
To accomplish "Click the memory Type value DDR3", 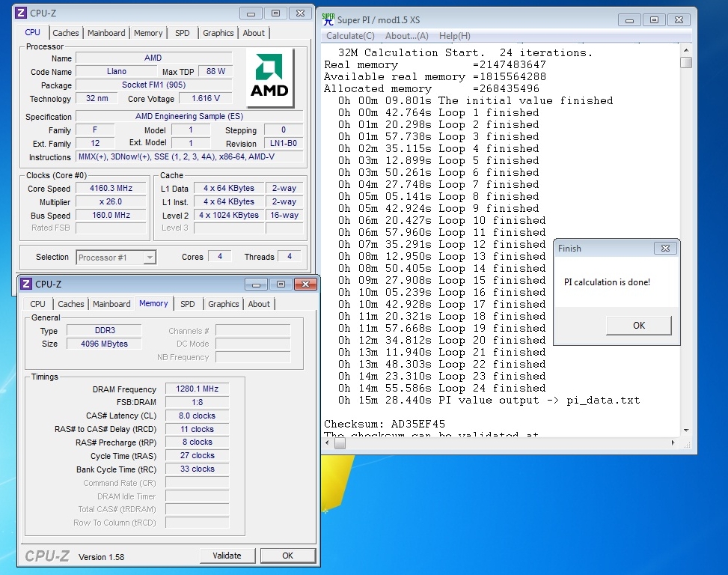I will 105,330.
